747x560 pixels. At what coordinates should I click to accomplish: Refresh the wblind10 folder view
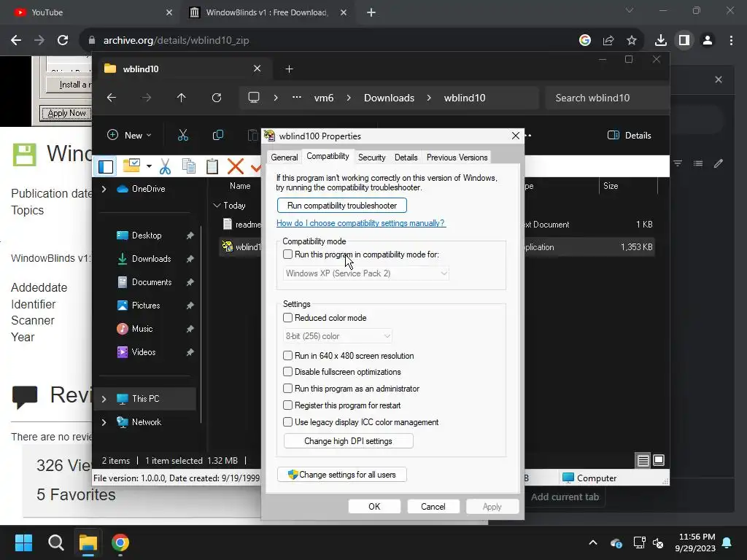pos(216,98)
